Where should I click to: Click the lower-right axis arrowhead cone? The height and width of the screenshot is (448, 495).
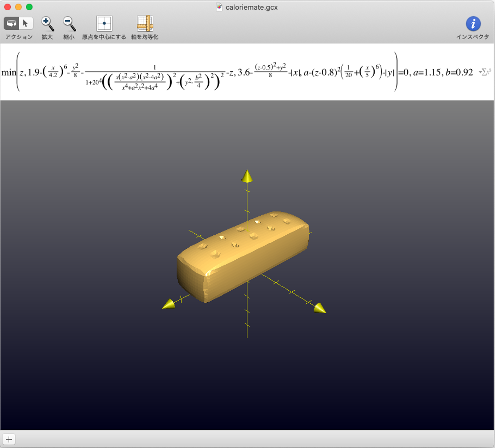[x=320, y=308]
